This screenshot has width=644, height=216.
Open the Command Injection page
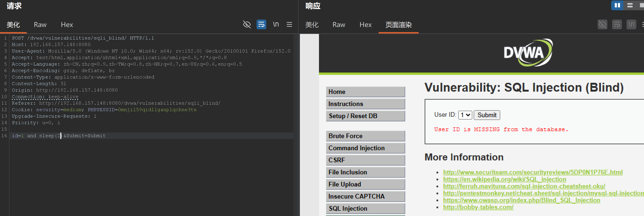pos(365,148)
